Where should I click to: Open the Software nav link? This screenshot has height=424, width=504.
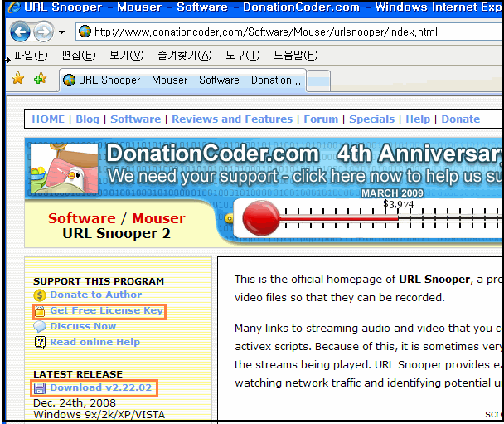[x=136, y=119]
